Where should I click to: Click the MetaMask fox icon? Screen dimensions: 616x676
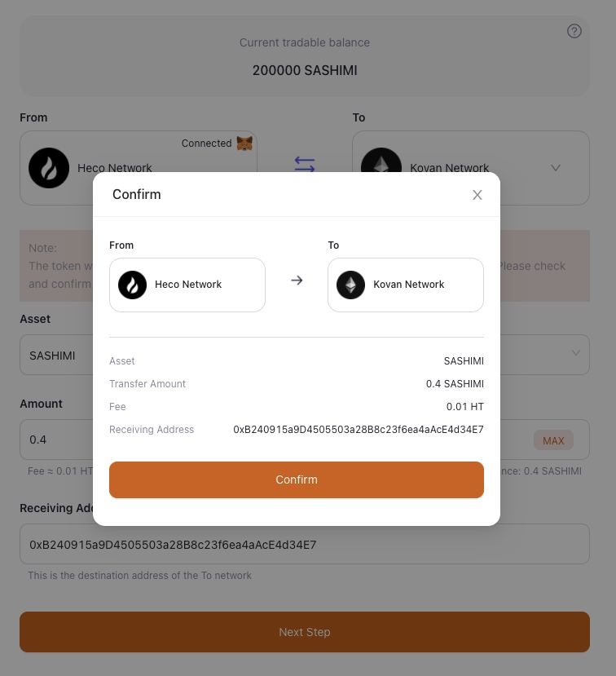[x=244, y=144]
